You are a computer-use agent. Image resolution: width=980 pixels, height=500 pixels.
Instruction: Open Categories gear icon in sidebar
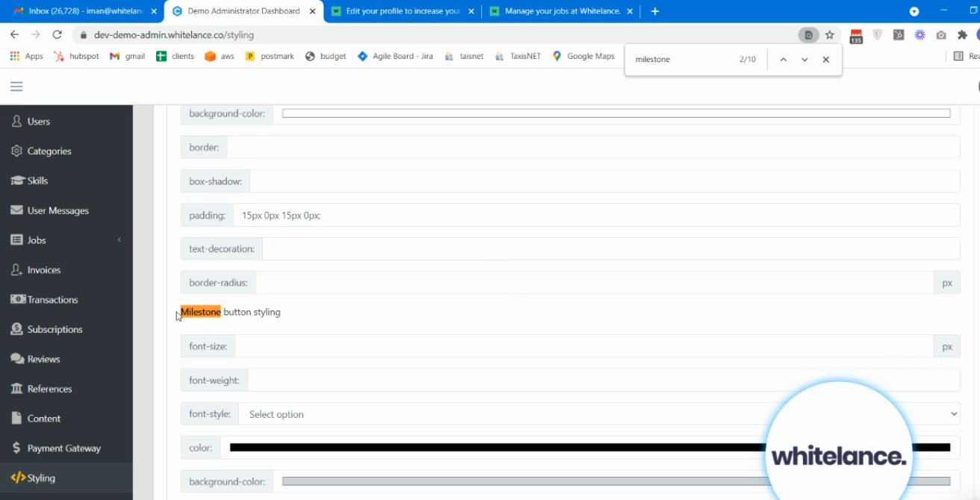pyautogui.click(x=16, y=151)
